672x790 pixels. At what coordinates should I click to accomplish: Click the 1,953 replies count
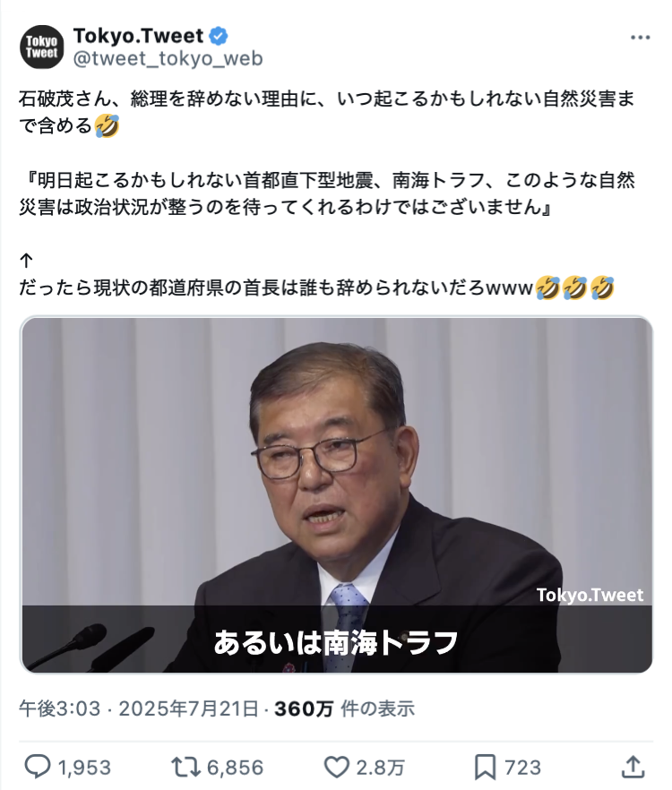84,768
